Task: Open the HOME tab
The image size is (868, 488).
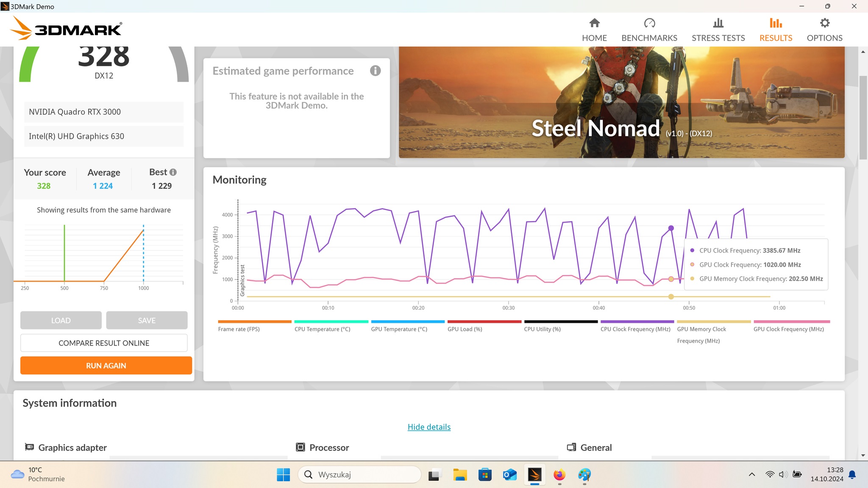Action: pyautogui.click(x=594, y=30)
